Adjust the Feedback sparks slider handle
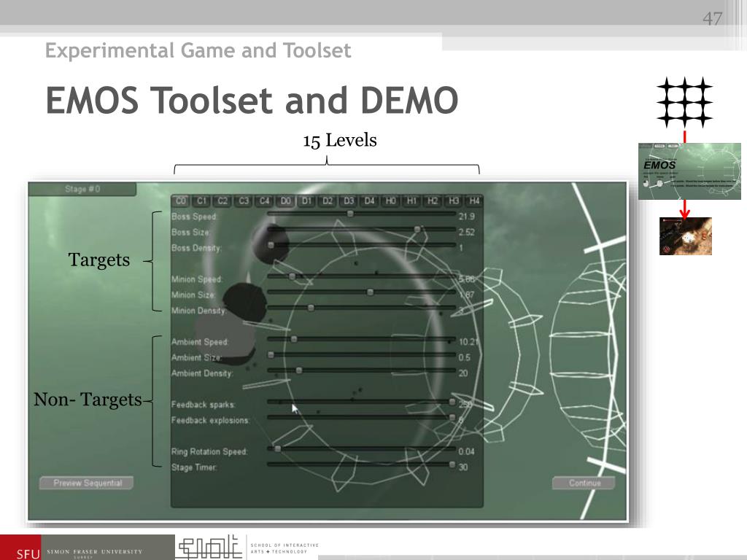The height and width of the screenshot is (560, 747). 452,402
